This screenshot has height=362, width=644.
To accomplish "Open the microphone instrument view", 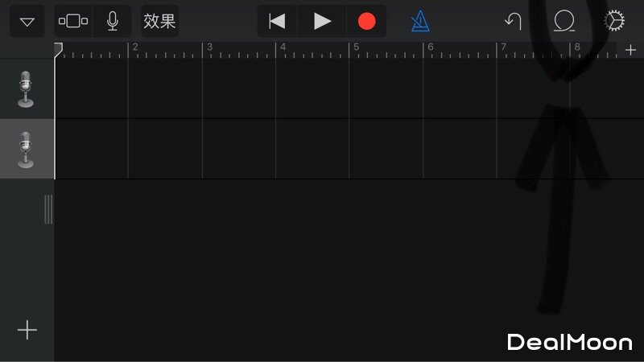I will [113, 21].
